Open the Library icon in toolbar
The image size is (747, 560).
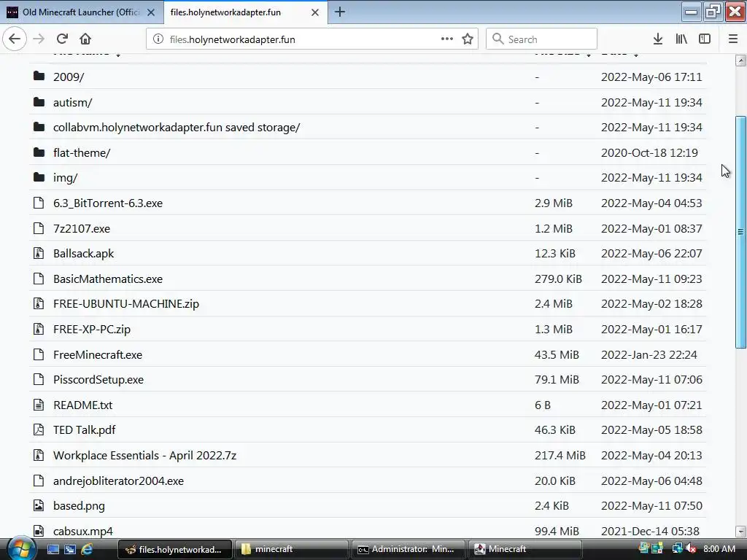[x=681, y=39]
